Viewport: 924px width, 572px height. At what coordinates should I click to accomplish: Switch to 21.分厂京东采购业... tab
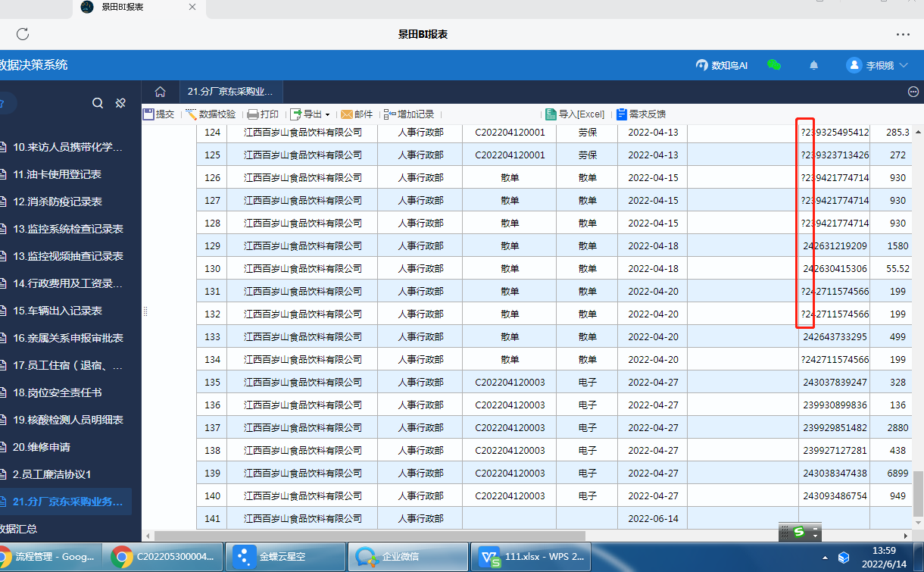(230, 92)
